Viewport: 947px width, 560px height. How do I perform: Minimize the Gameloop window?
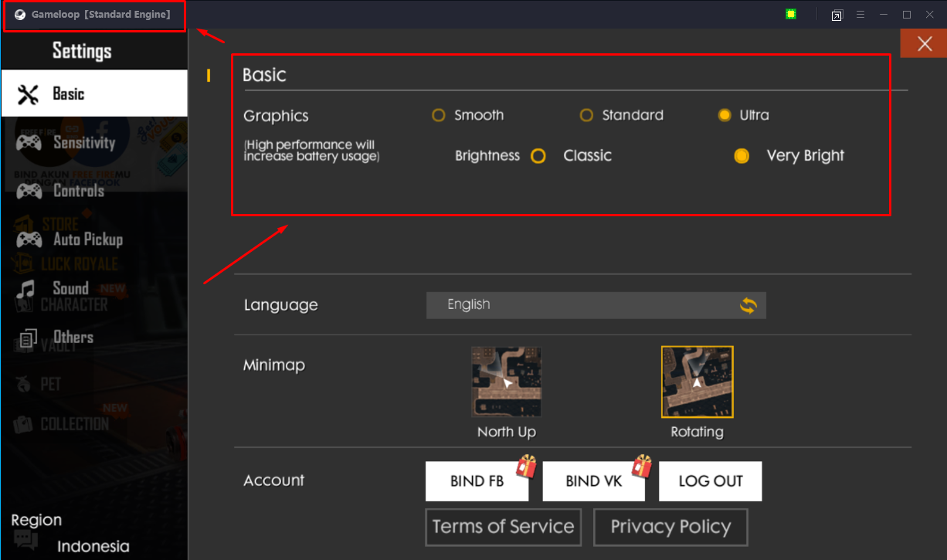884,15
